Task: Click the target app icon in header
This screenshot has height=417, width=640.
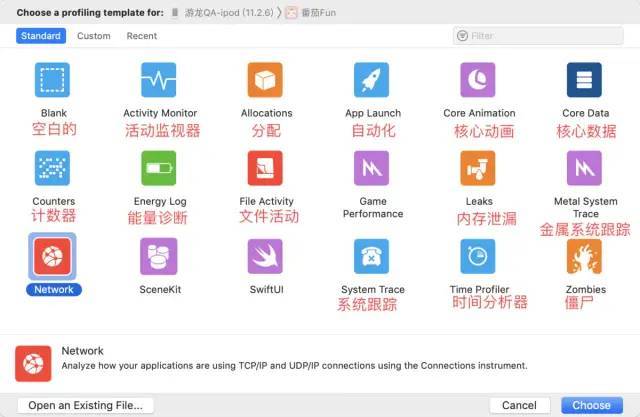Action: 291,13
